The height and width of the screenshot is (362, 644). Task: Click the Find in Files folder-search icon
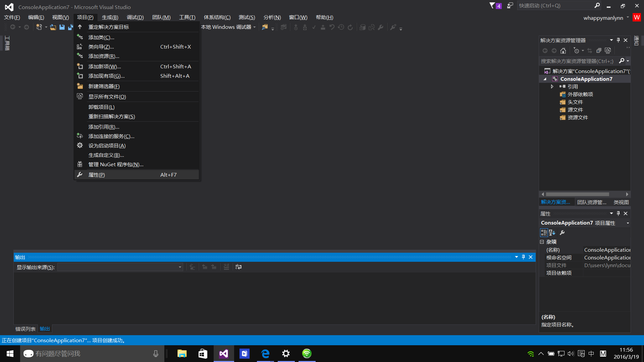tap(265, 27)
